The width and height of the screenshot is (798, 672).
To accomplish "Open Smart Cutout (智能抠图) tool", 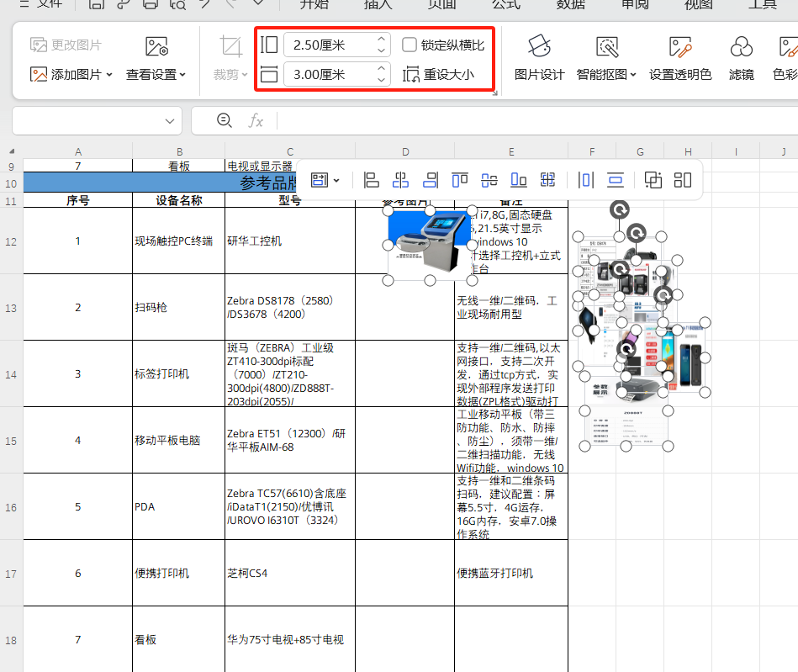I will [x=606, y=57].
